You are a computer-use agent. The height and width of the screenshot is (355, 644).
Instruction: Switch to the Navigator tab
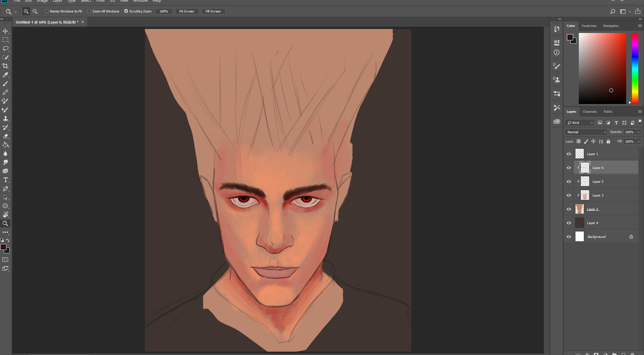tap(611, 26)
